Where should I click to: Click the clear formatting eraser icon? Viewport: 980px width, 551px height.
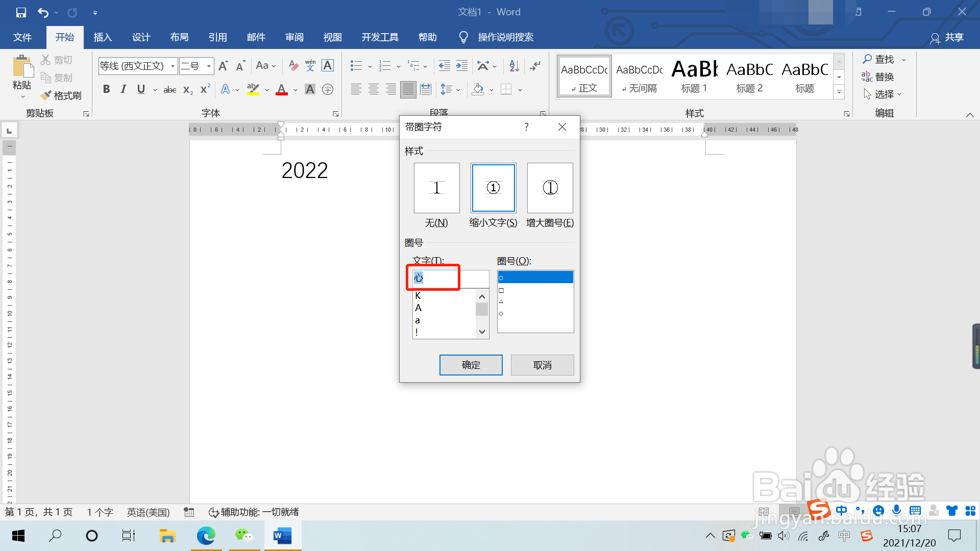coord(293,66)
